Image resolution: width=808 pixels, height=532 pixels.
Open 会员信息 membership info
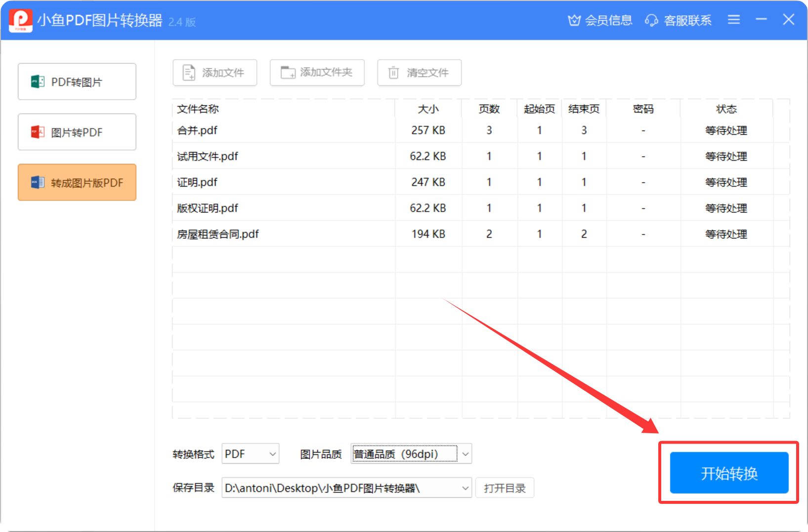599,20
